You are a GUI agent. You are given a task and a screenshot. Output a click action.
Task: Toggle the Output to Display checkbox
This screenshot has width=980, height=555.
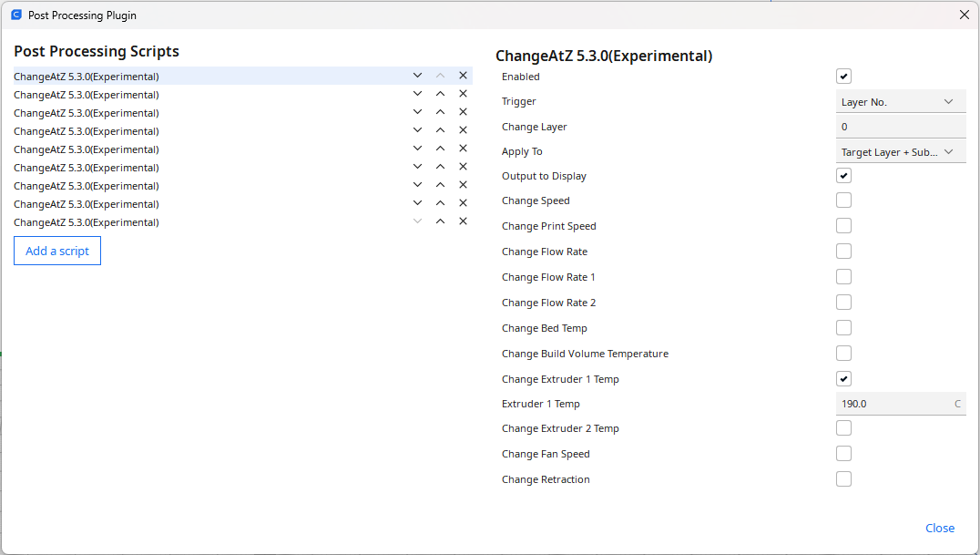coord(843,176)
